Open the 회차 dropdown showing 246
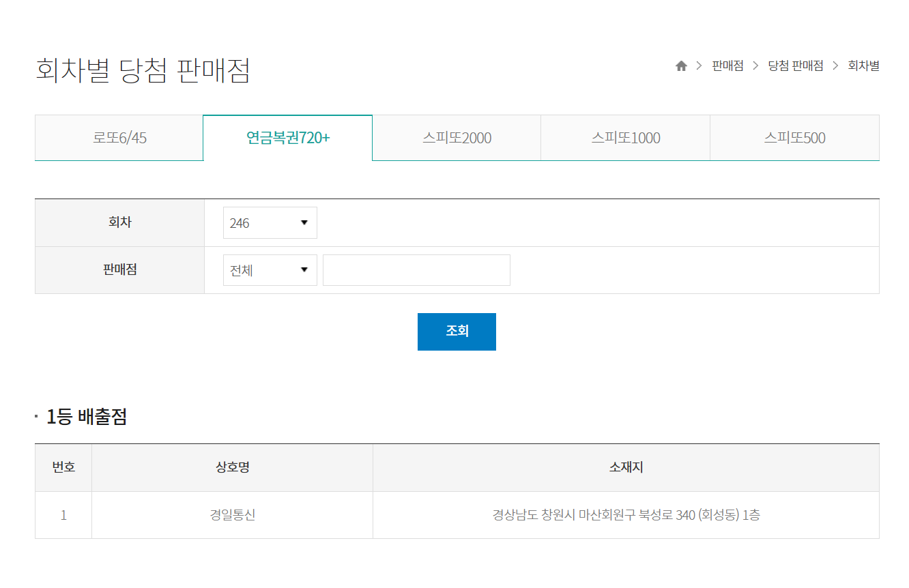Viewport: 909px width, 588px height. pyautogui.click(x=270, y=223)
